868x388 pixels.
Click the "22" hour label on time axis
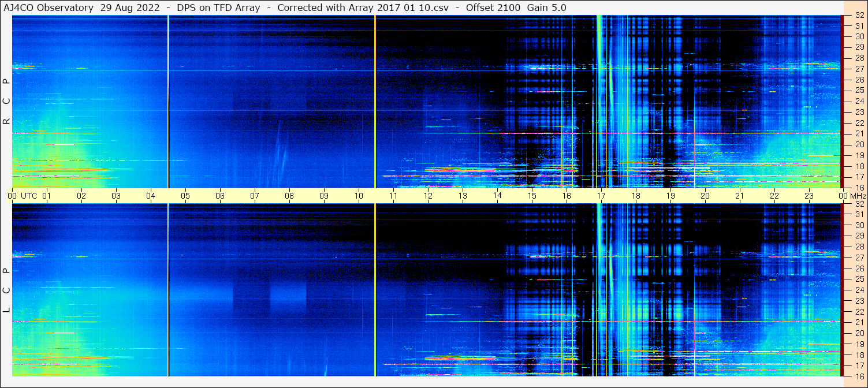click(x=774, y=196)
